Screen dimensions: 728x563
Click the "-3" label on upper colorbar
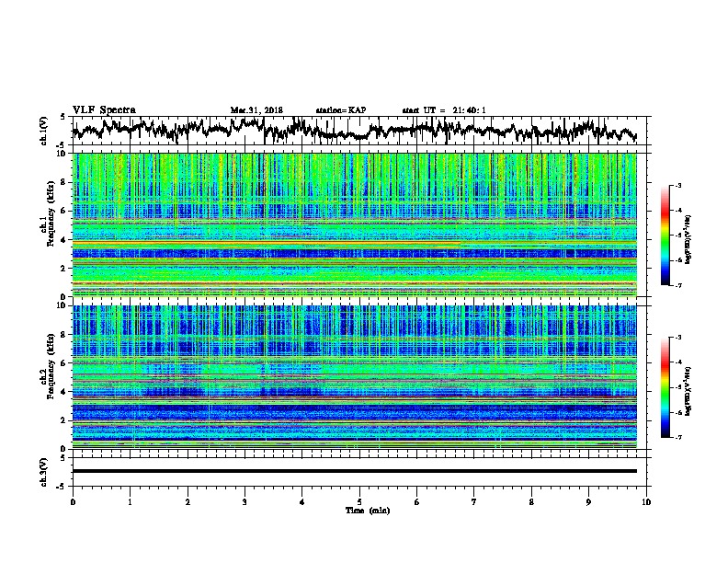(677, 186)
